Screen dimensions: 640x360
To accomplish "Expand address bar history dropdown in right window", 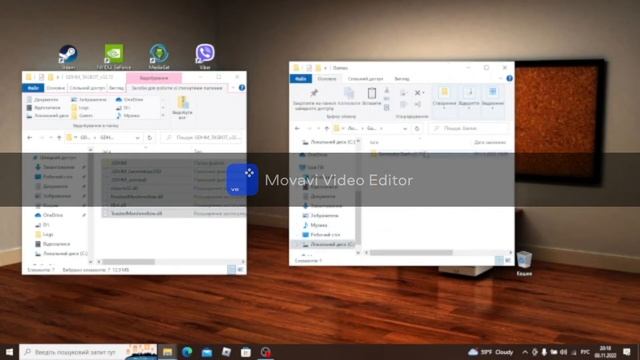I will (x=405, y=129).
